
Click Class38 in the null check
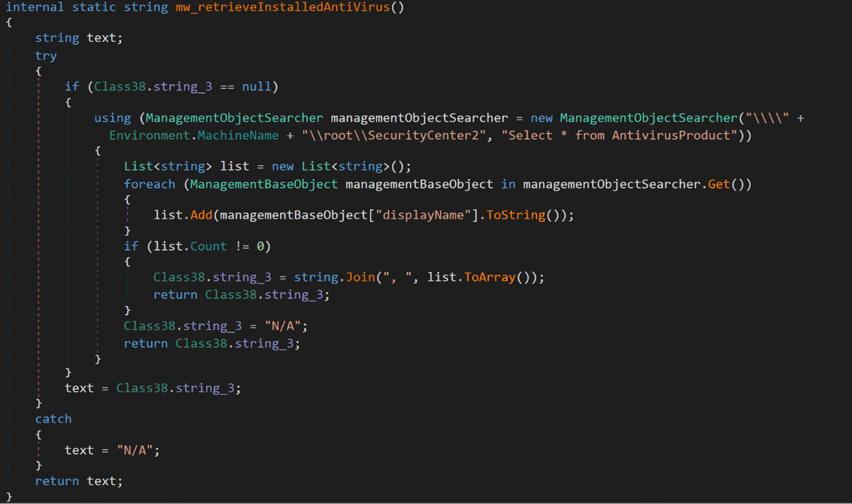(x=120, y=86)
